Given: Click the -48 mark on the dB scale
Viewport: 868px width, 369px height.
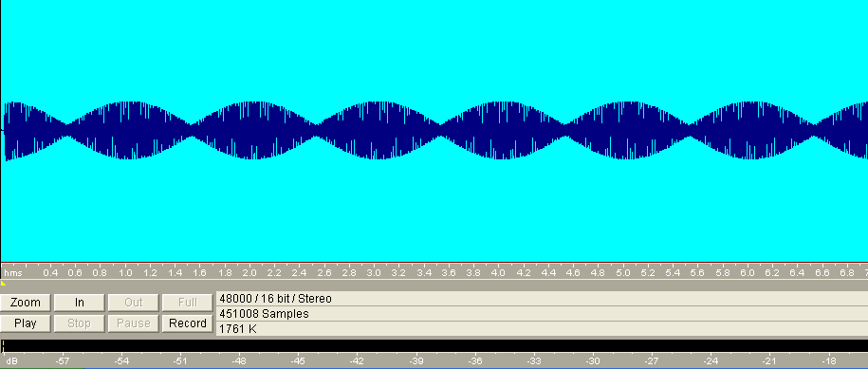Looking at the screenshot, I should (x=239, y=361).
